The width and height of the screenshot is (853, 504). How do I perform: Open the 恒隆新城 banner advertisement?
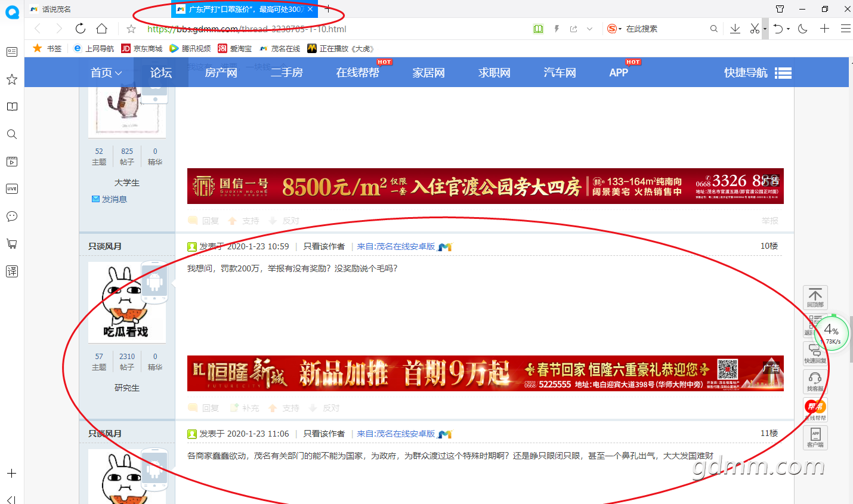(x=485, y=373)
